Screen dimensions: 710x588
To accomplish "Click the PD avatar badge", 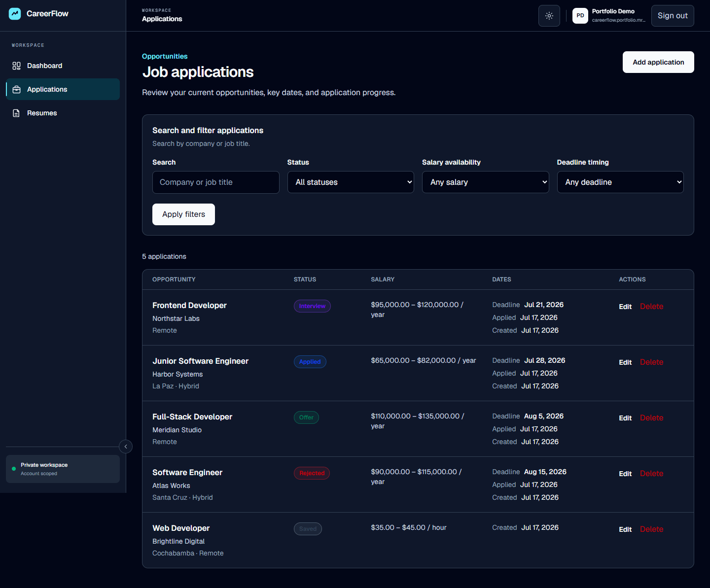I will click(580, 16).
